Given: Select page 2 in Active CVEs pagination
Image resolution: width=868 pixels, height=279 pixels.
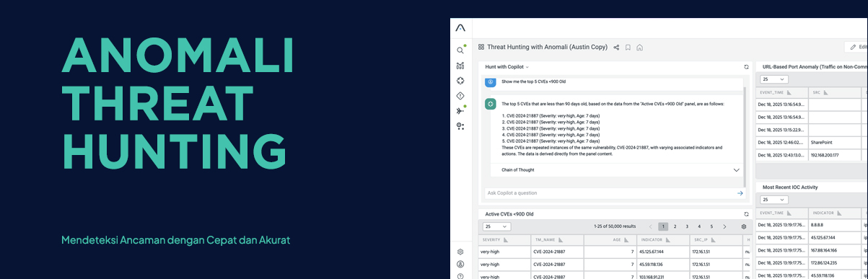Looking at the screenshot, I should coord(675,227).
